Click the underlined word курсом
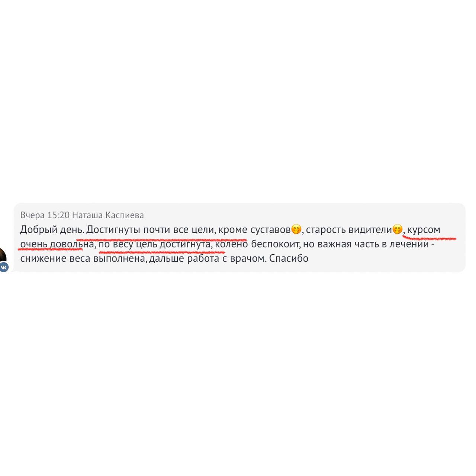The height and width of the screenshot is (476, 476). coord(424,230)
